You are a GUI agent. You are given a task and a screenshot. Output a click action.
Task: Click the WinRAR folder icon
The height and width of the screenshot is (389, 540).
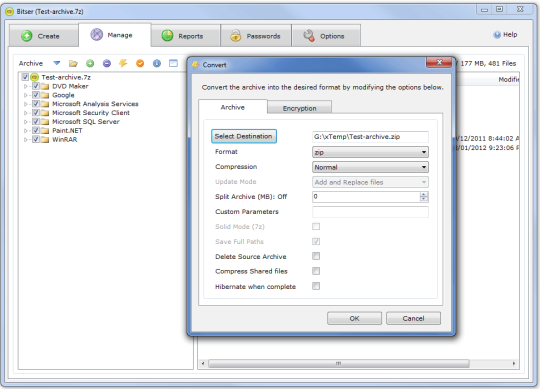point(45,139)
